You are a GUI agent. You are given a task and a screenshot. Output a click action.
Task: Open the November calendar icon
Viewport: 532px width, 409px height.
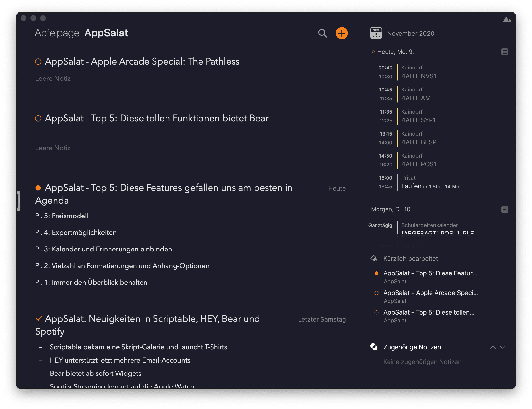tap(376, 33)
